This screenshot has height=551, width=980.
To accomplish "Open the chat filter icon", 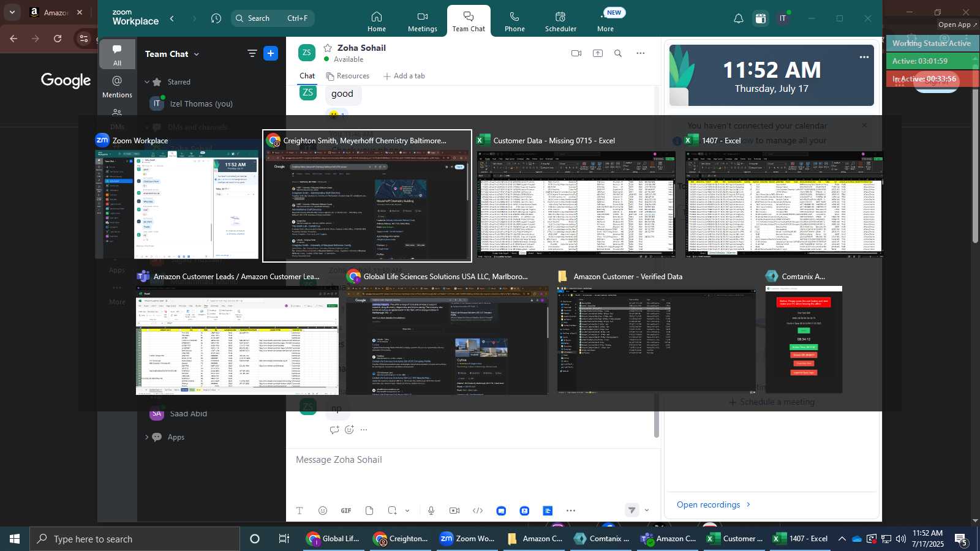I will click(252, 53).
